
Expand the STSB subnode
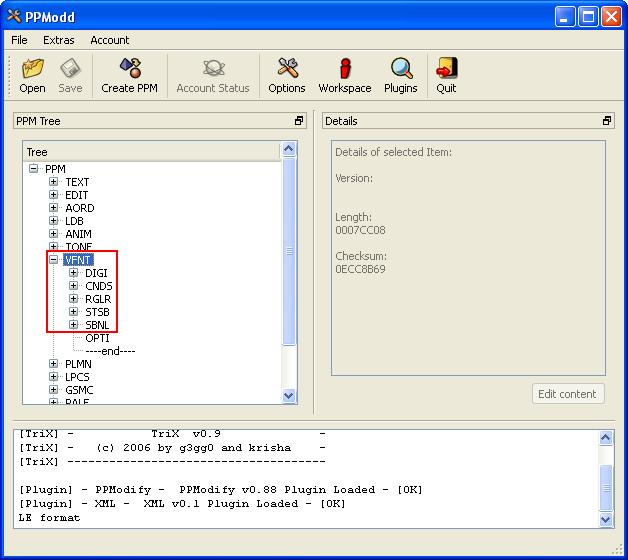tap(73, 312)
